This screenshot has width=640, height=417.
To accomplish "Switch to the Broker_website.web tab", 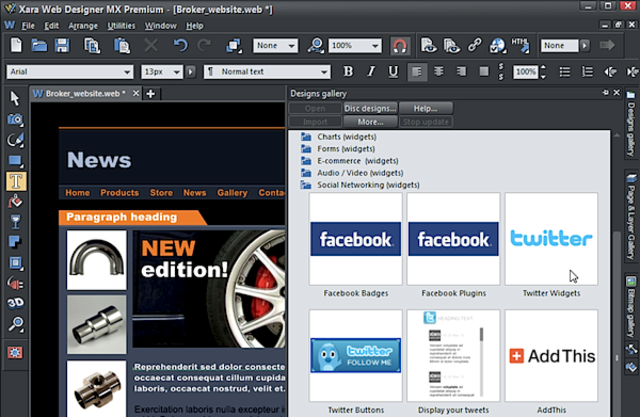I will tap(85, 94).
